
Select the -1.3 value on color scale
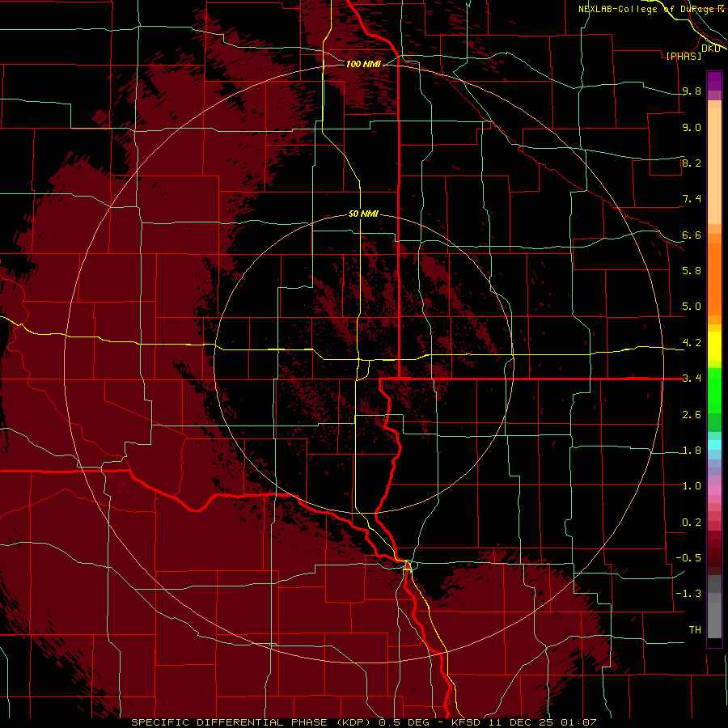[x=688, y=594]
